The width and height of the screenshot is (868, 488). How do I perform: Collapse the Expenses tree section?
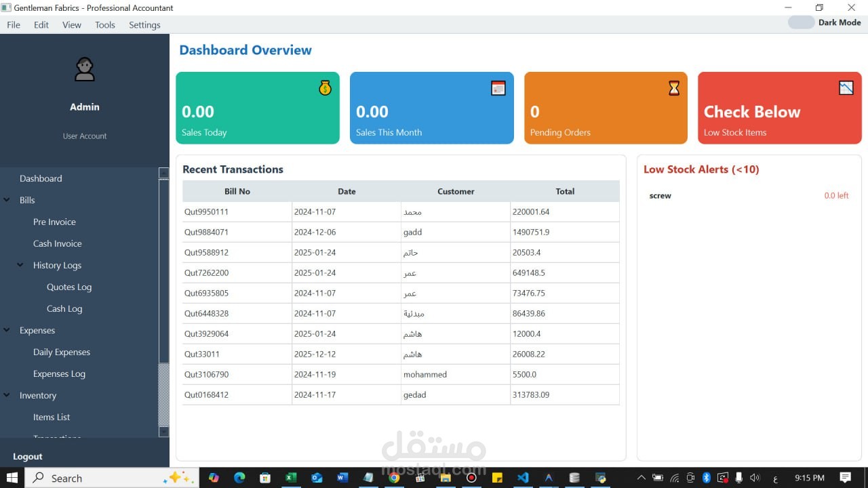7,330
